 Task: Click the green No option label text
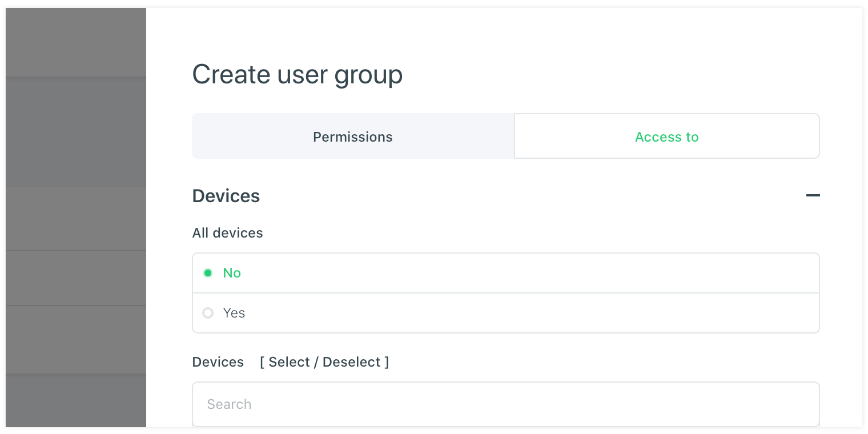coord(232,273)
